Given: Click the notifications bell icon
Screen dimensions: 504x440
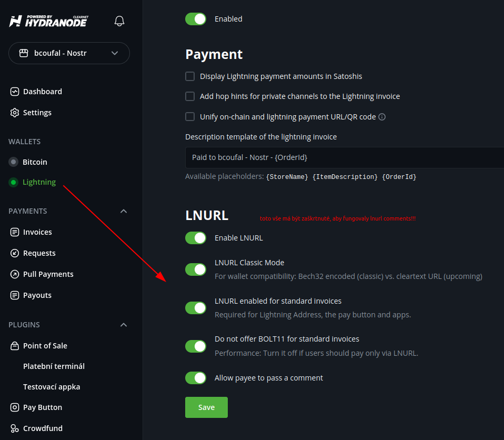Looking at the screenshot, I should [119, 21].
